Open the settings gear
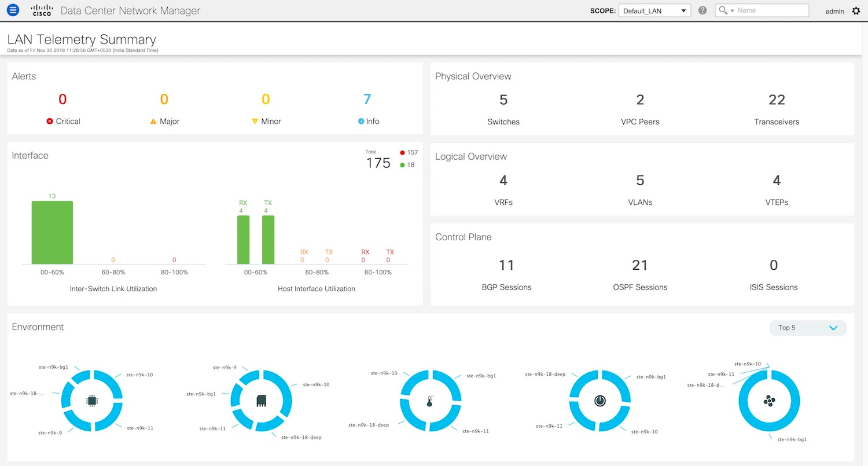The height and width of the screenshot is (466, 868). point(857,10)
